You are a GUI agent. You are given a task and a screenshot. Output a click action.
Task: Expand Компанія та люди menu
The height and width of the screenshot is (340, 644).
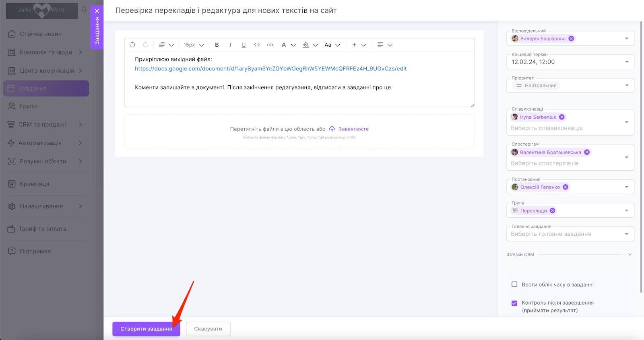point(46,52)
